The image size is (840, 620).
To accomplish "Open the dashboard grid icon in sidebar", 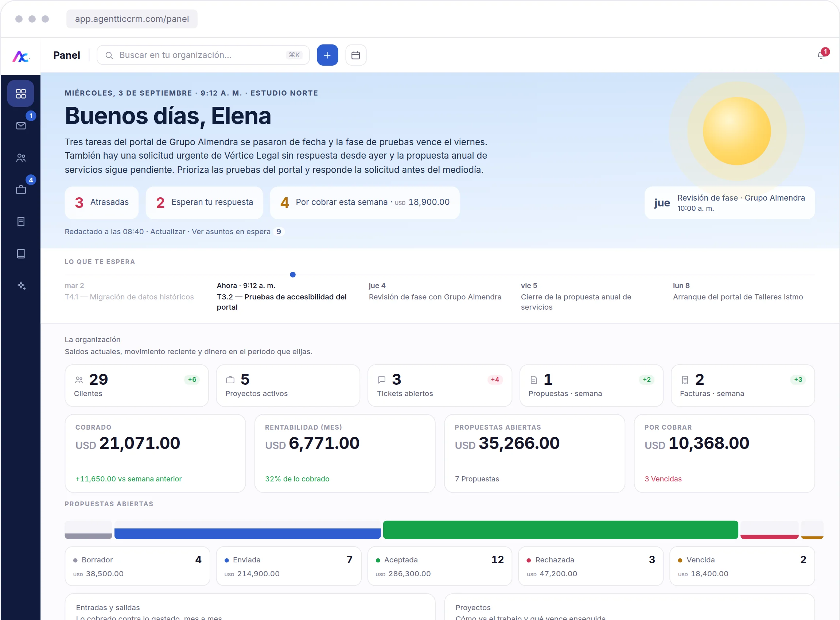I will 21,93.
